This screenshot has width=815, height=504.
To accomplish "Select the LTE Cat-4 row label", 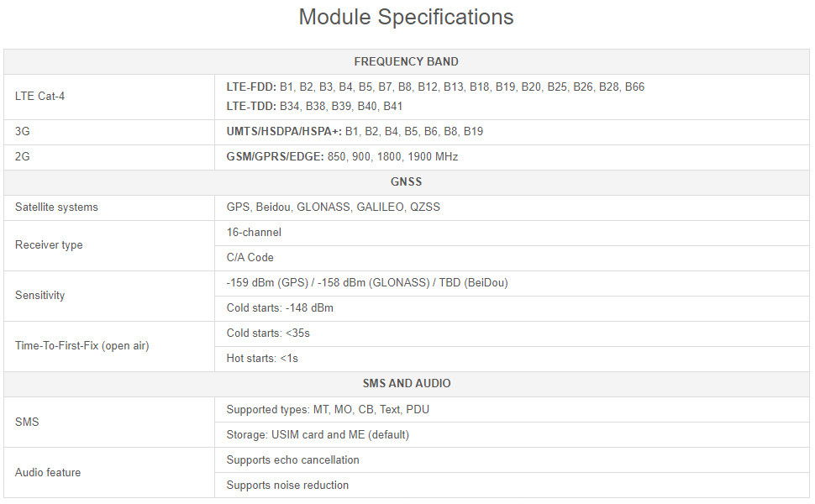I will (x=39, y=96).
